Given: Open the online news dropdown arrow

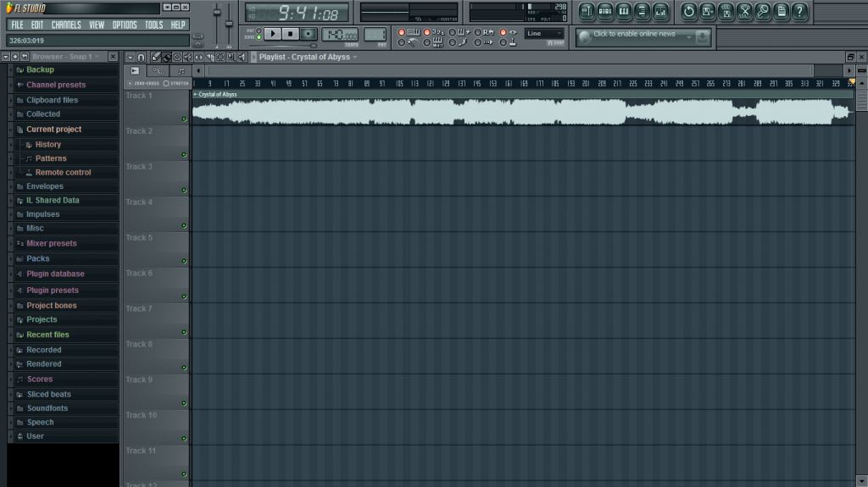Looking at the screenshot, I should pos(688,37).
